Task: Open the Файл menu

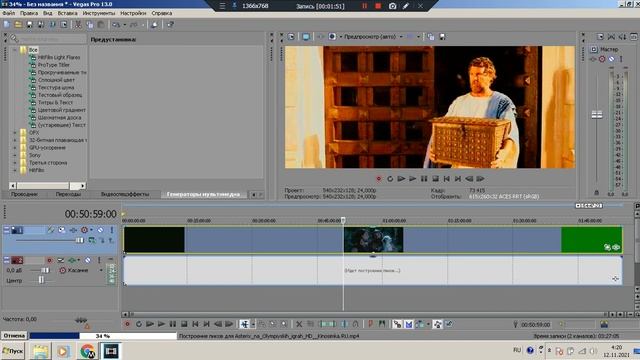Action: click(x=9, y=13)
